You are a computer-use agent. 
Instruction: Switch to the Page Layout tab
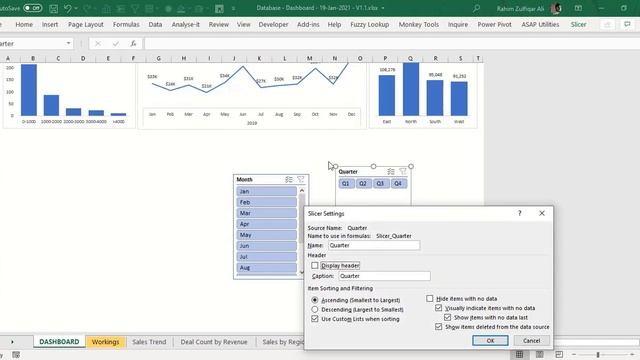[86, 24]
